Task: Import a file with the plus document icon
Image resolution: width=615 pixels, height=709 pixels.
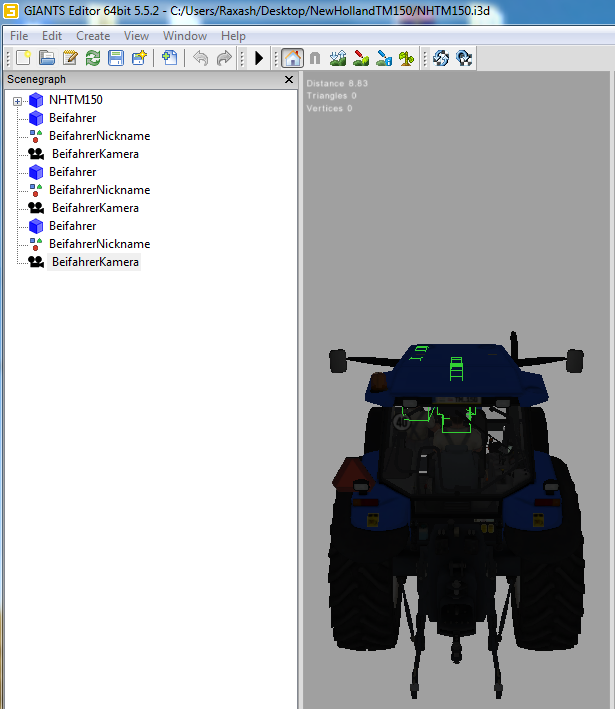Action: (x=169, y=58)
